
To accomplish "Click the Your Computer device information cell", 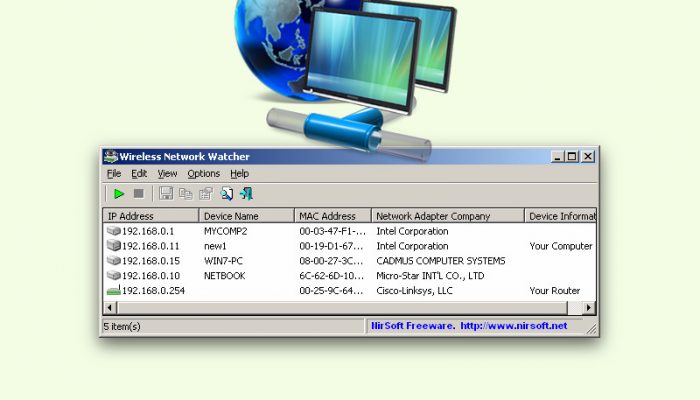I will click(561, 246).
